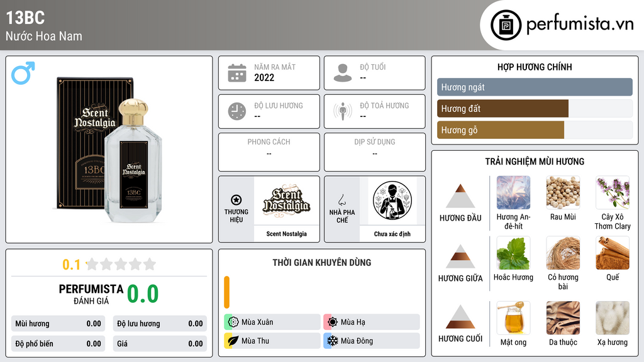Click the Trải Nghiệm Mùi Hương heading
Image resolution: width=644 pixels, height=362 pixels.
pyautogui.click(x=535, y=162)
